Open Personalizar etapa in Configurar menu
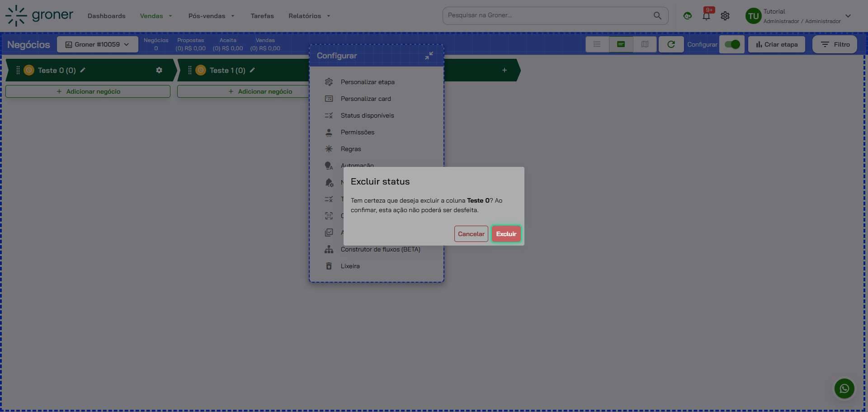The image size is (868, 412). tap(367, 82)
